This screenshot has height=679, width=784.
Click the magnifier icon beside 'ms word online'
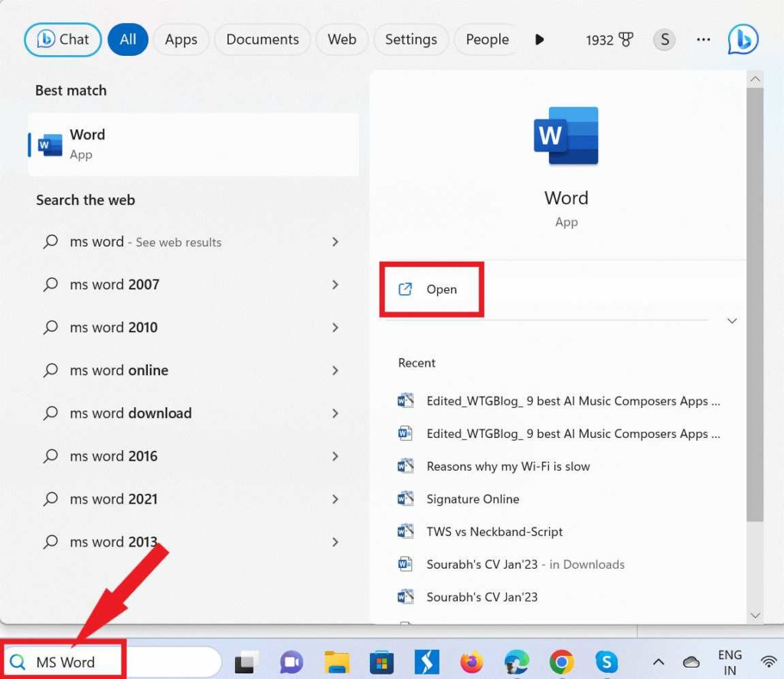pyautogui.click(x=51, y=370)
